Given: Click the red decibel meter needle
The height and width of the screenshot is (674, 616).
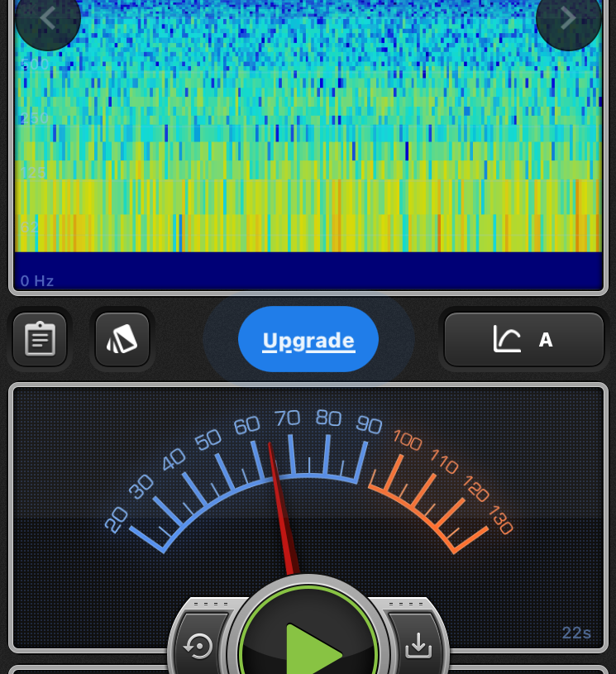Looking at the screenshot, I should (280, 504).
